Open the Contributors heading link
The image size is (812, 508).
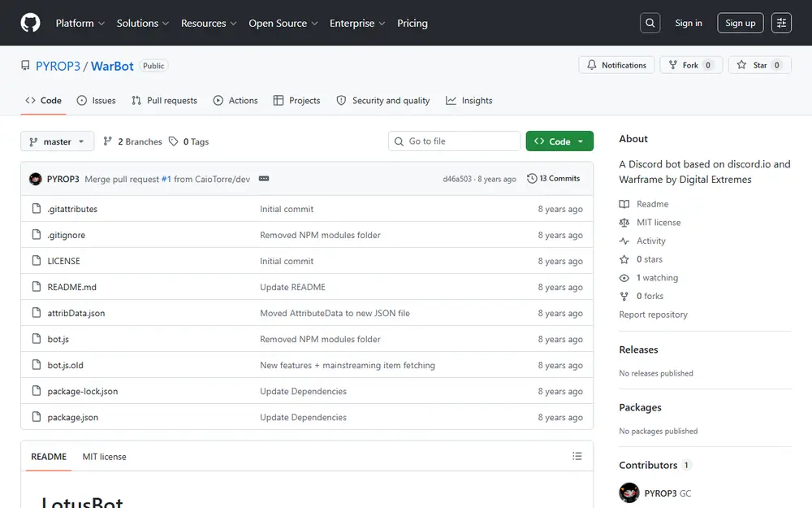(655, 465)
